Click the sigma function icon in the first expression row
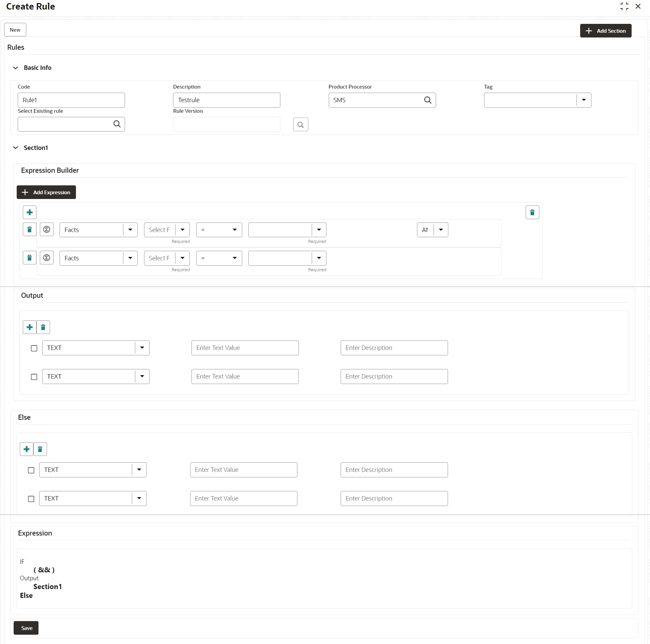The width and height of the screenshot is (650, 644). coord(47,229)
